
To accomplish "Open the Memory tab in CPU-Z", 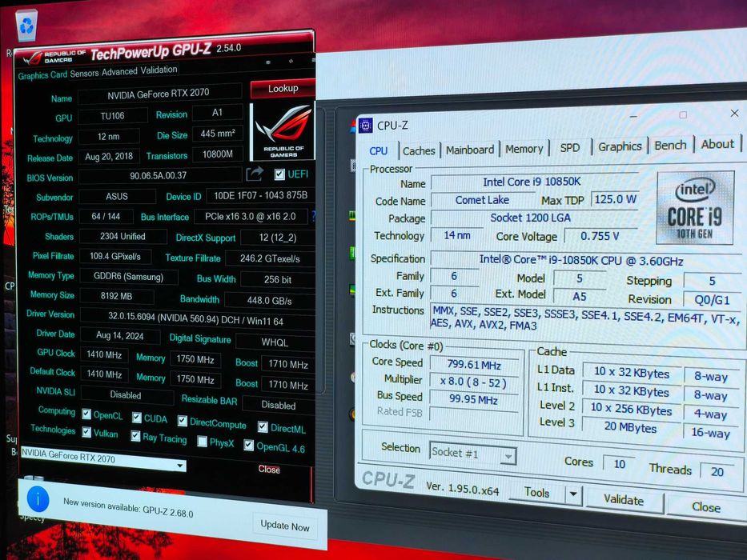I will tap(524, 149).
